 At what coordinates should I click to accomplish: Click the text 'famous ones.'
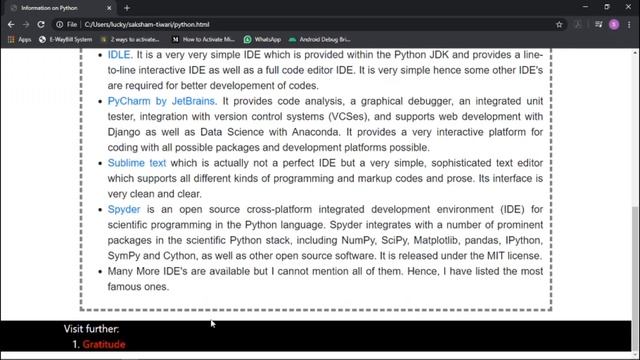pyautogui.click(x=138, y=287)
